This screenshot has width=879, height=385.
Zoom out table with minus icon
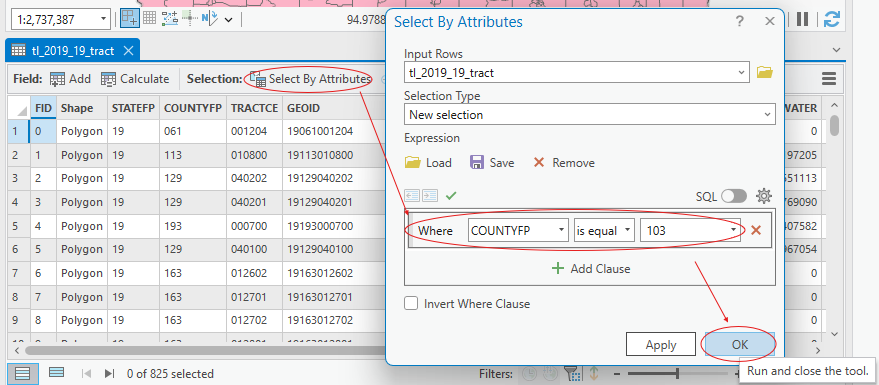[617, 373]
